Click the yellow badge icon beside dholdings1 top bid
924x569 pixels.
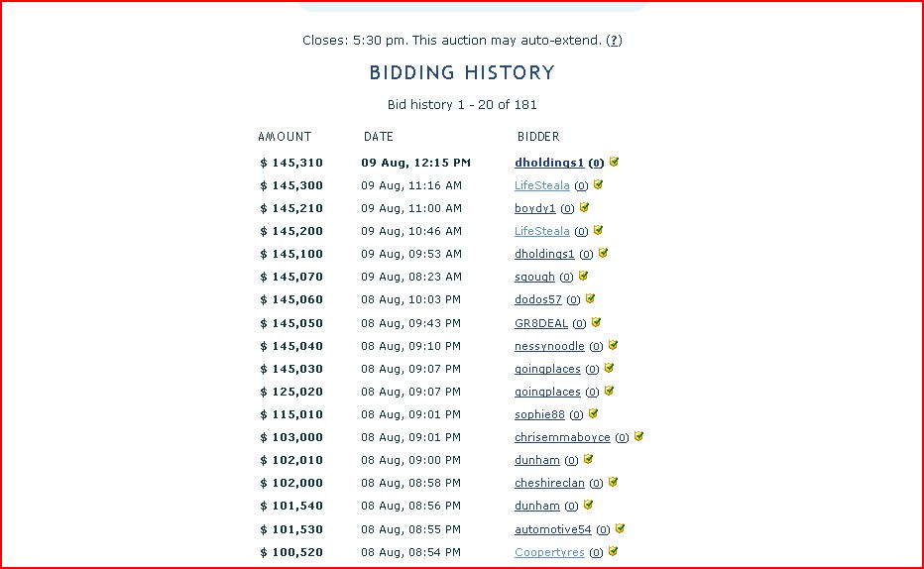(x=615, y=162)
